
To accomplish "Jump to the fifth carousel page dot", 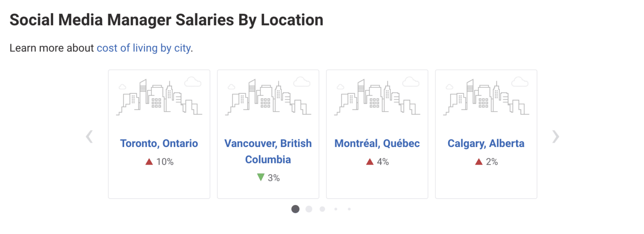I will [349, 209].
